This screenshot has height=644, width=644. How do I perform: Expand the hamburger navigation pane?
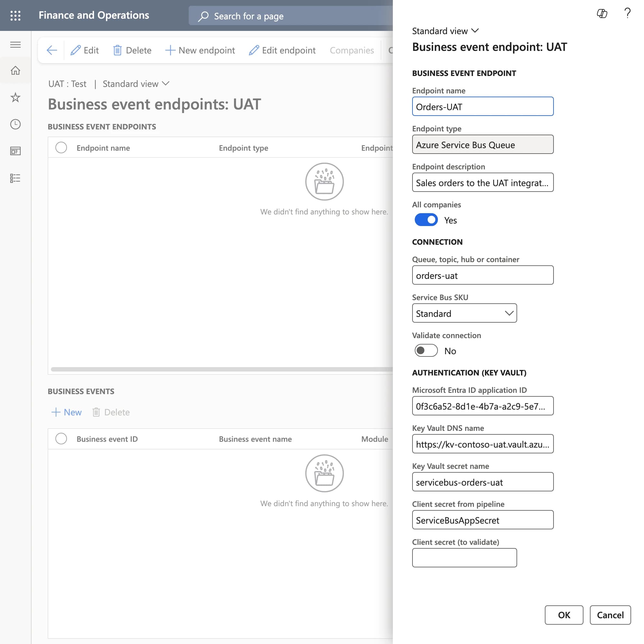pyautogui.click(x=15, y=45)
